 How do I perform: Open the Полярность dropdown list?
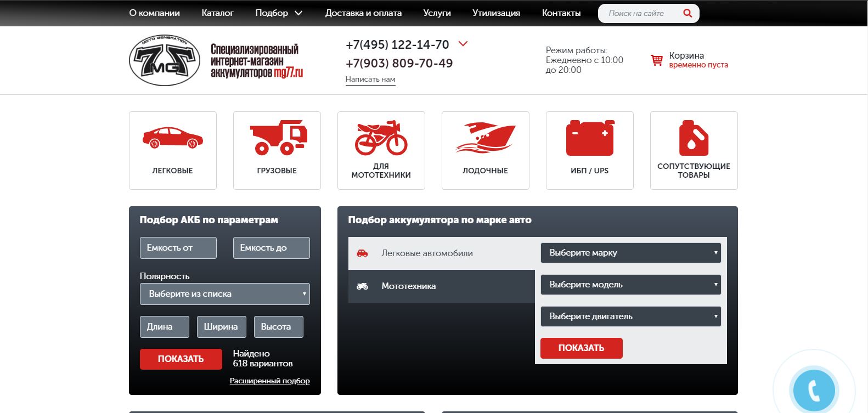pos(225,294)
